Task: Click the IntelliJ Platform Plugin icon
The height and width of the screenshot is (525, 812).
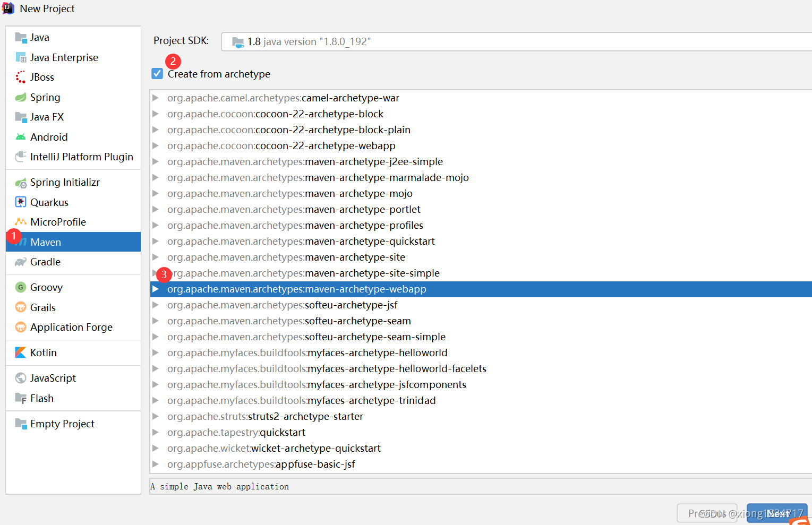Action: click(21, 157)
